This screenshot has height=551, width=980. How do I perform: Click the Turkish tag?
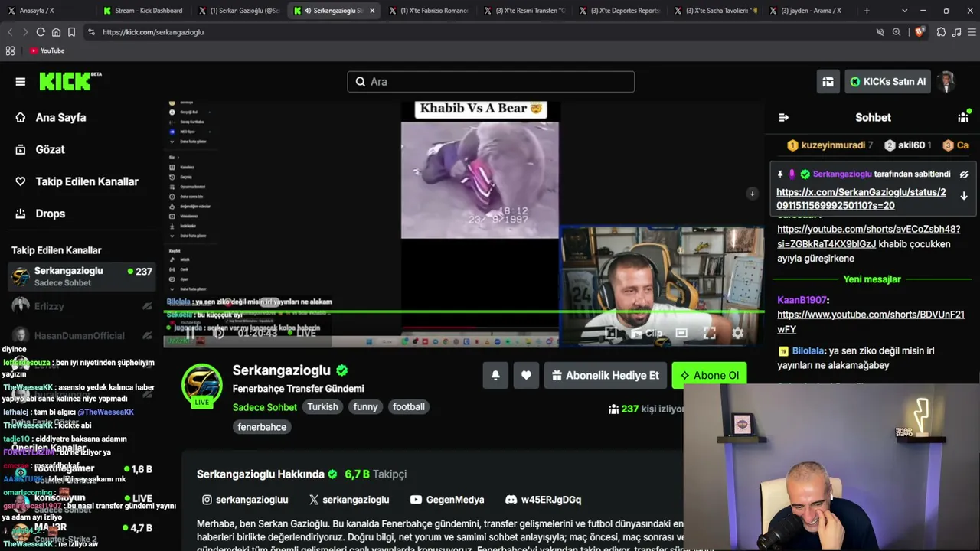322,407
